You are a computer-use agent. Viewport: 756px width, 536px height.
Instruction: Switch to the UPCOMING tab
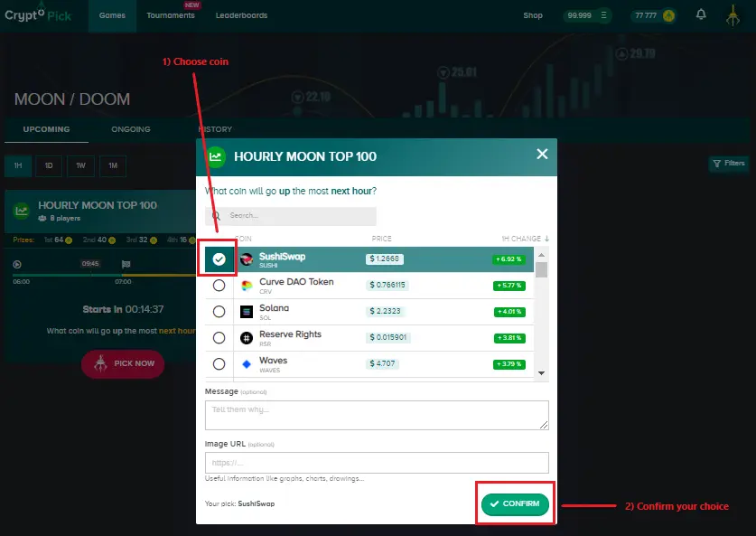pos(46,129)
